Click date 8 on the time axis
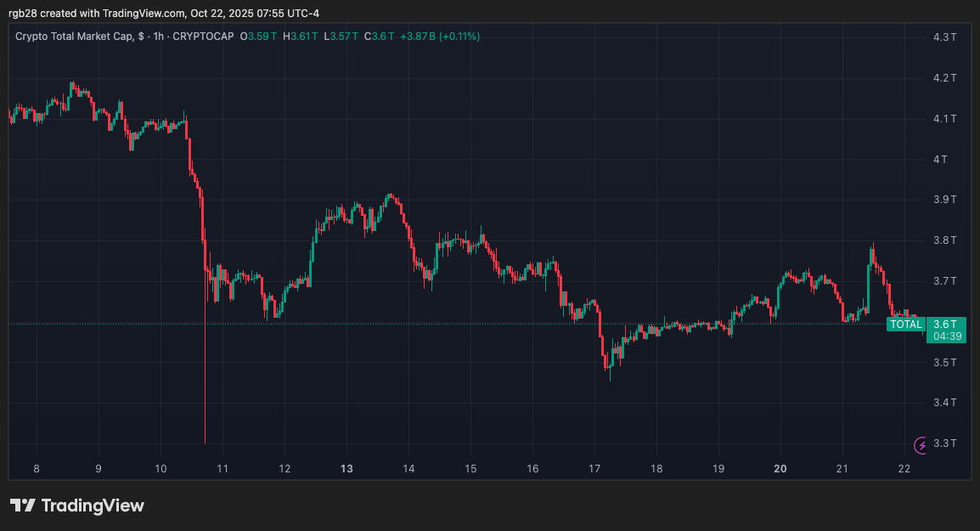The height and width of the screenshot is (531, 980). tap(36, 468)
